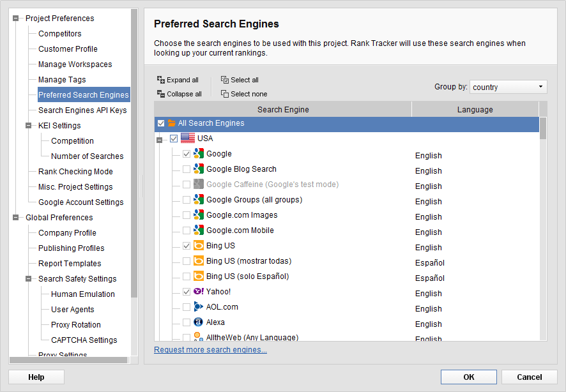Click the Bing US engine icon
The height and width of the screenshot is (392, 566).
click(199, 246)
